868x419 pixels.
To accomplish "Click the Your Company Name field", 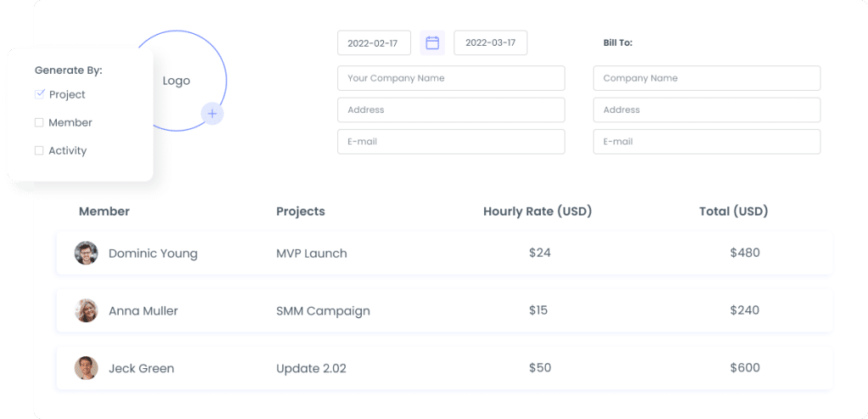I will (x=451, y=78).
